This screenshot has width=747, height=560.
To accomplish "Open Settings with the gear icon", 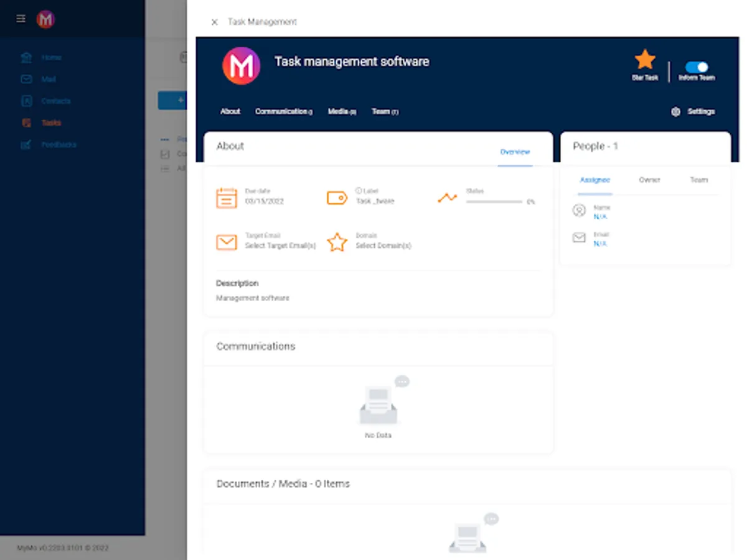I will click(x=675, y=112).
